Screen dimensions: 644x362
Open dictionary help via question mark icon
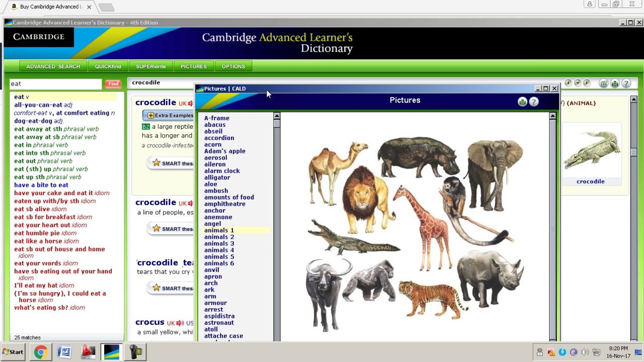pyautogui.click(x=625, y=83)
